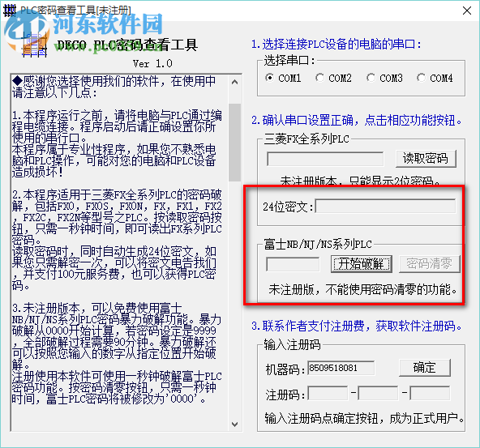
Task: Click the 富士NB/NJ/NS系列PLC group label
Action: coord(318,244)
